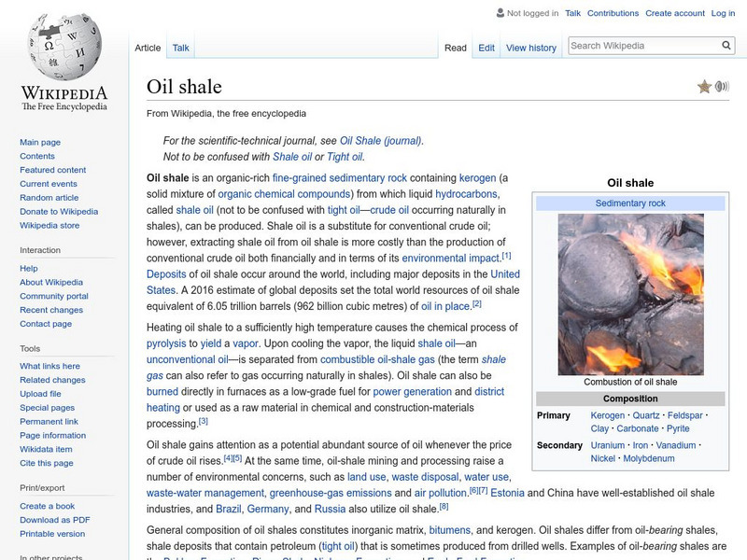Open Printable version link
This screenshot has width=747, height=560.
(x=52, y=533)
